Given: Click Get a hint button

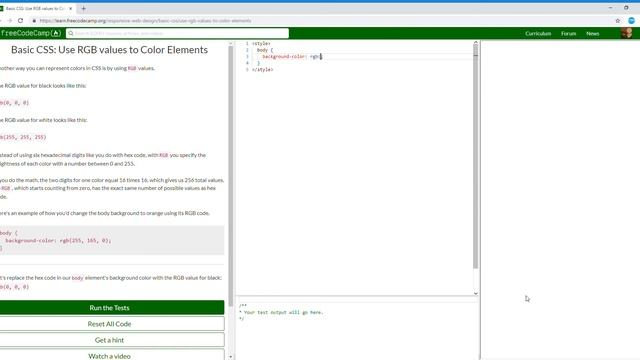Looking at the screenshot, I should point(109,340).
